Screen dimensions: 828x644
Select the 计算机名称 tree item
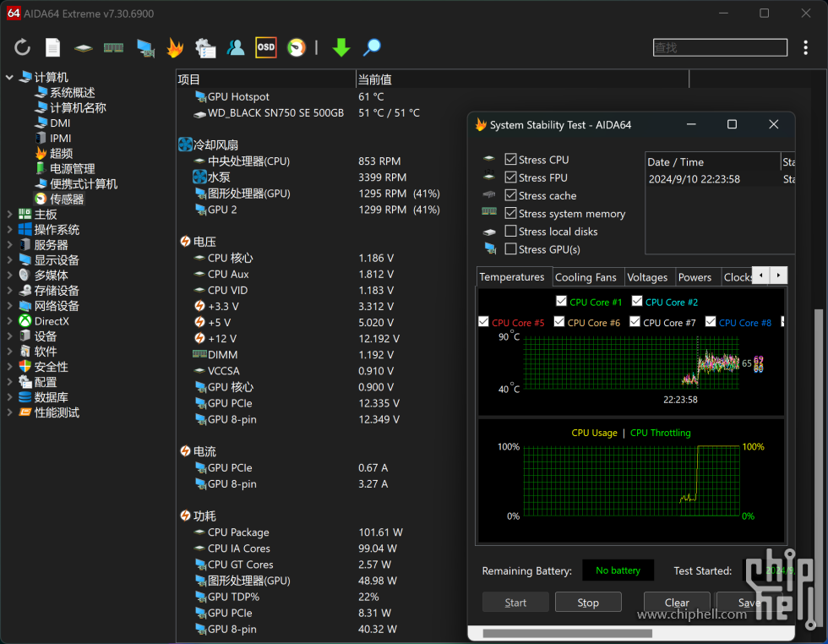71,108
